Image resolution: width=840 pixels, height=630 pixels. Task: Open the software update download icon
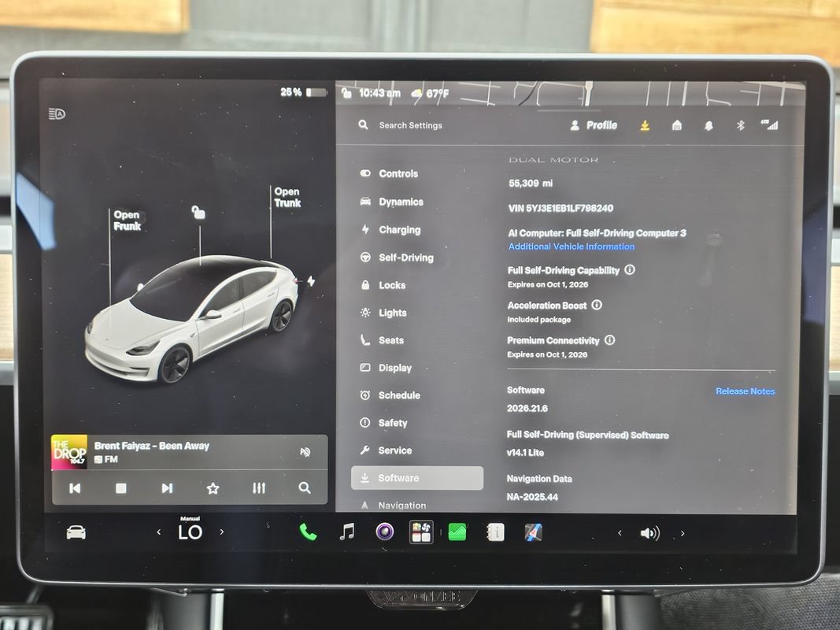tap(645, 125)
